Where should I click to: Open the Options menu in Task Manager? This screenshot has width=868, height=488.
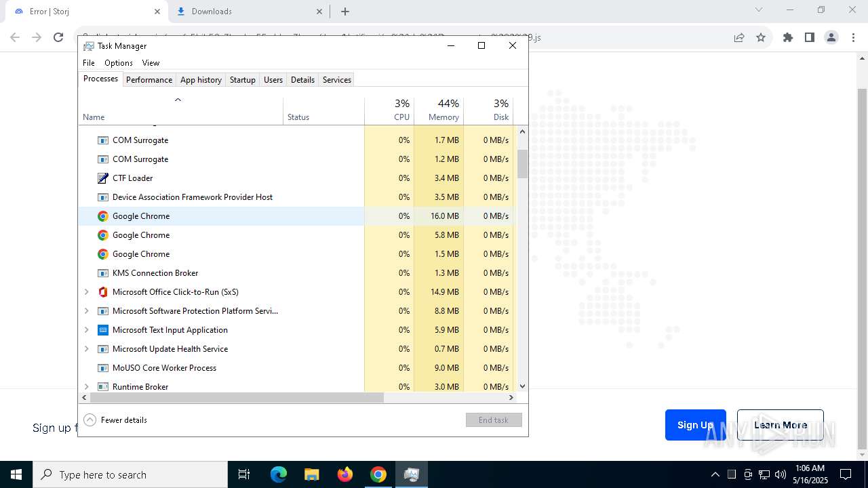[119, 63]
